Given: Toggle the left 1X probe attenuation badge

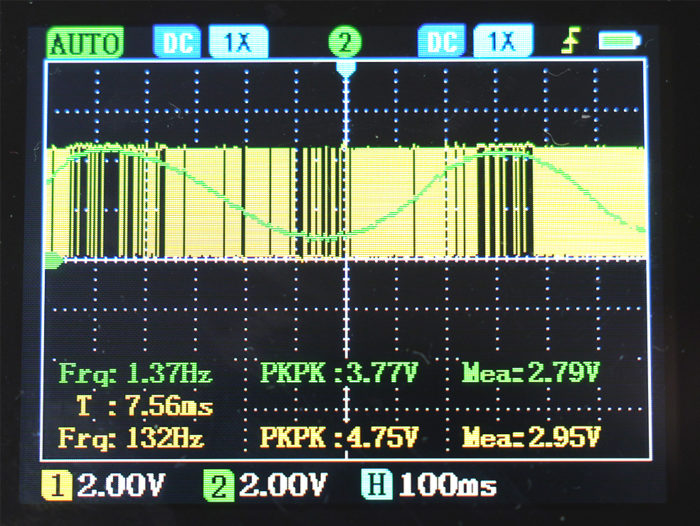Looking at the screenshot, I should (x=237, y=42).
